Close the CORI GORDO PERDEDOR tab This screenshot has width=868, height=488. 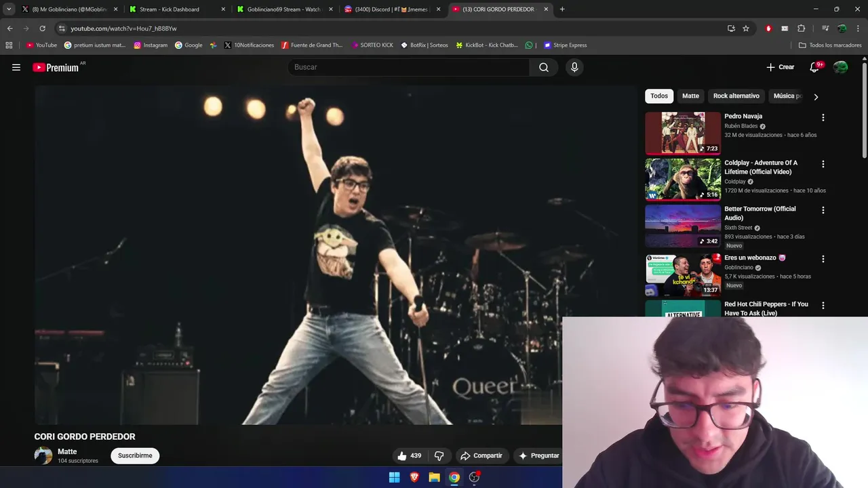click(x=546, y=9)
